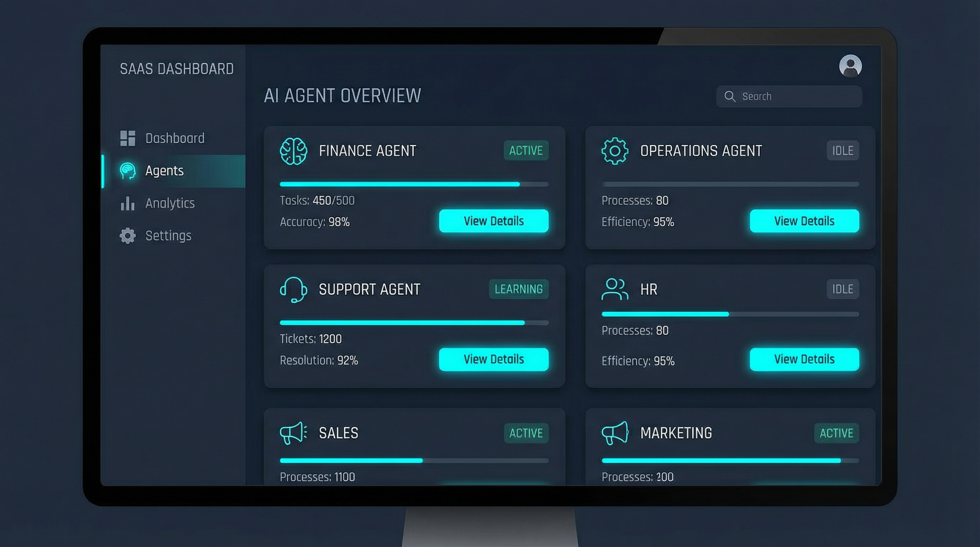View Details for the Support Agent

494,359
